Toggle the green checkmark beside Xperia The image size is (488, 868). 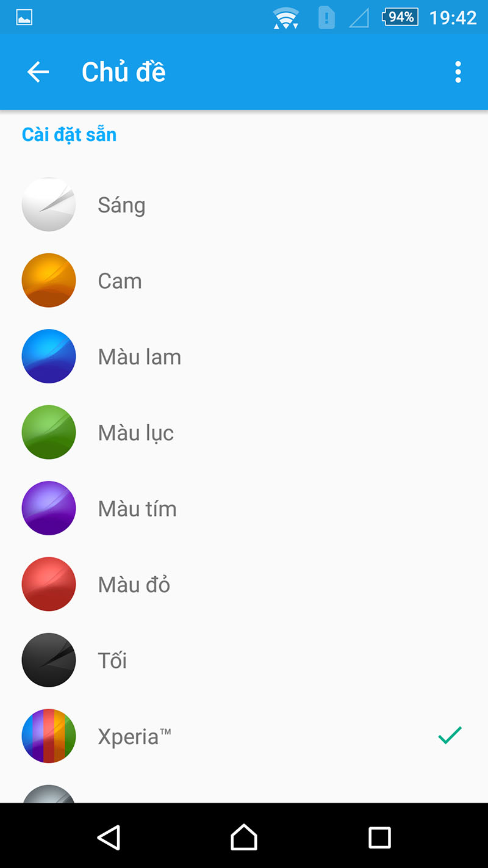pos(450,736)
